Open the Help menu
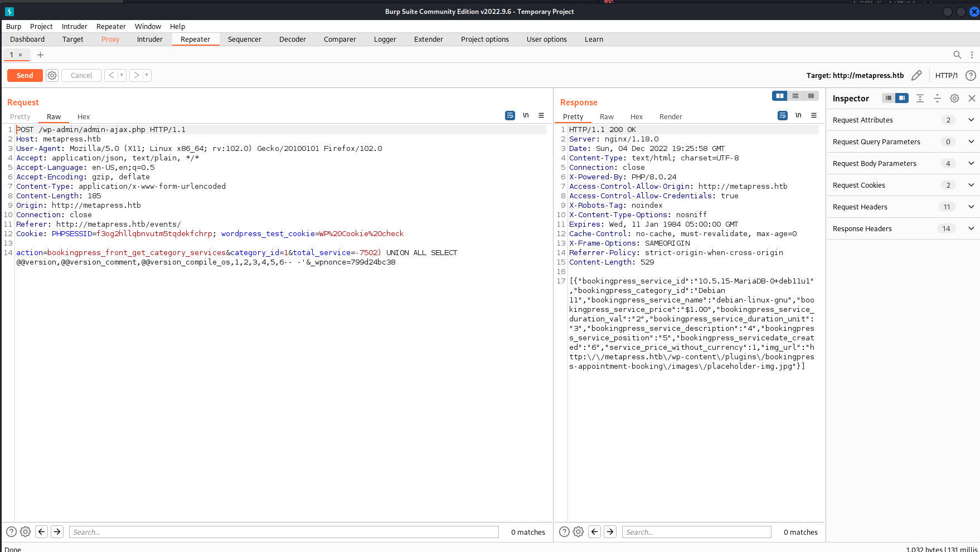 coord(177,26)
